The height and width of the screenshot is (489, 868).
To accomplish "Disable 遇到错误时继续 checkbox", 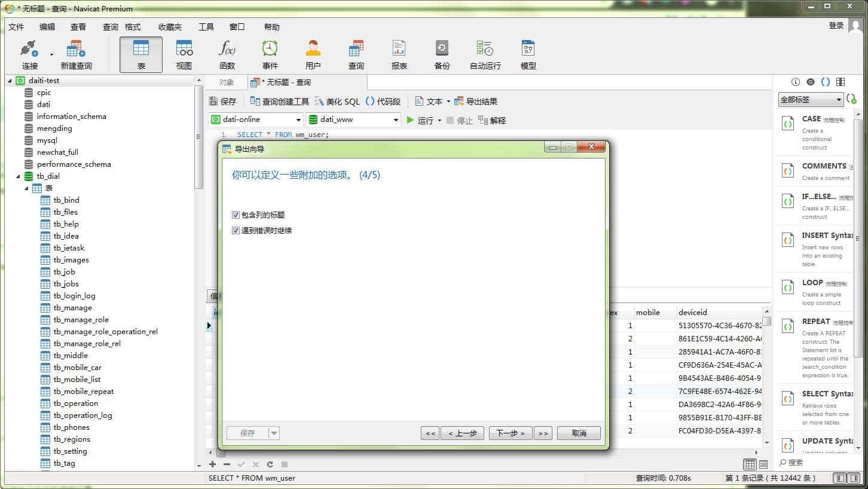I will (236, 230).
